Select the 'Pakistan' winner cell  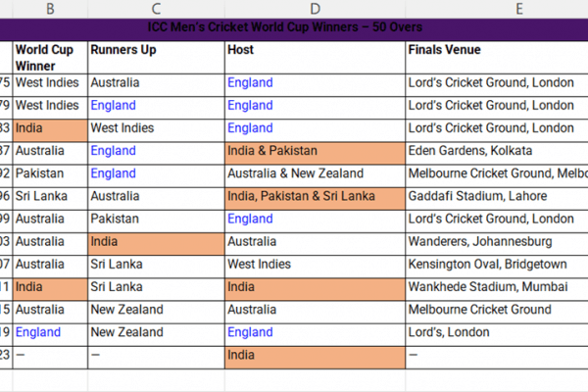point(50,176)
